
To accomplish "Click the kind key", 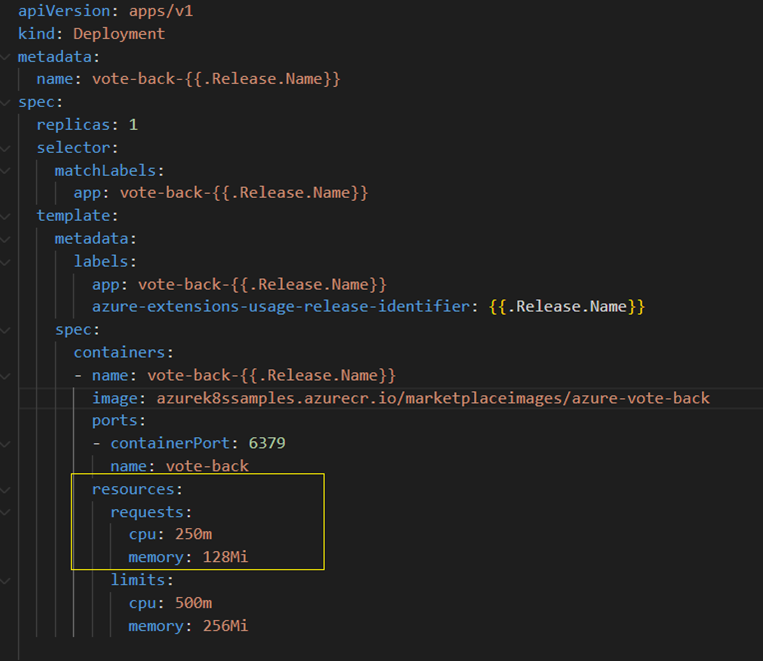I will tap(36, 34).
